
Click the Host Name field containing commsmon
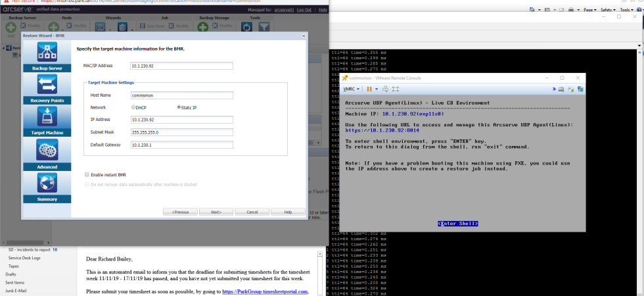(x=181, y=95)
